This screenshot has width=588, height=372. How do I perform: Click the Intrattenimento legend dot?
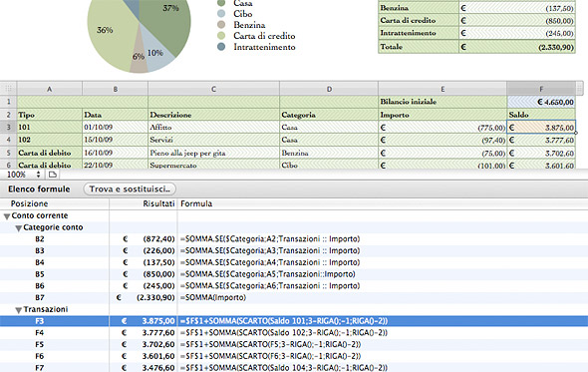click(221, 47)
